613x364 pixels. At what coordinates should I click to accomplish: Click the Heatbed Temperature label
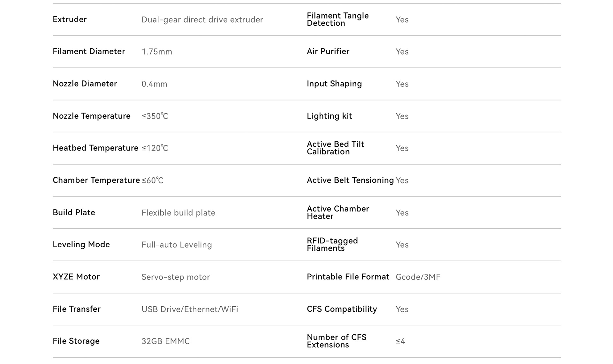coord(95,148)
